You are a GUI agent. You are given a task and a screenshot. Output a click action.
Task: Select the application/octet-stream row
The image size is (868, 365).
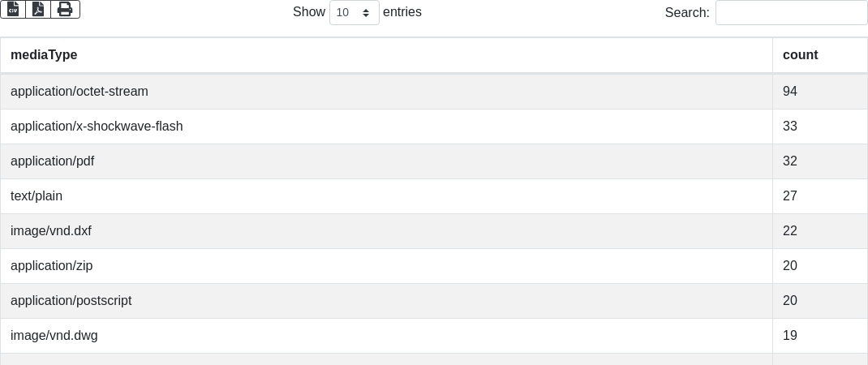click(x=434, y=92)
